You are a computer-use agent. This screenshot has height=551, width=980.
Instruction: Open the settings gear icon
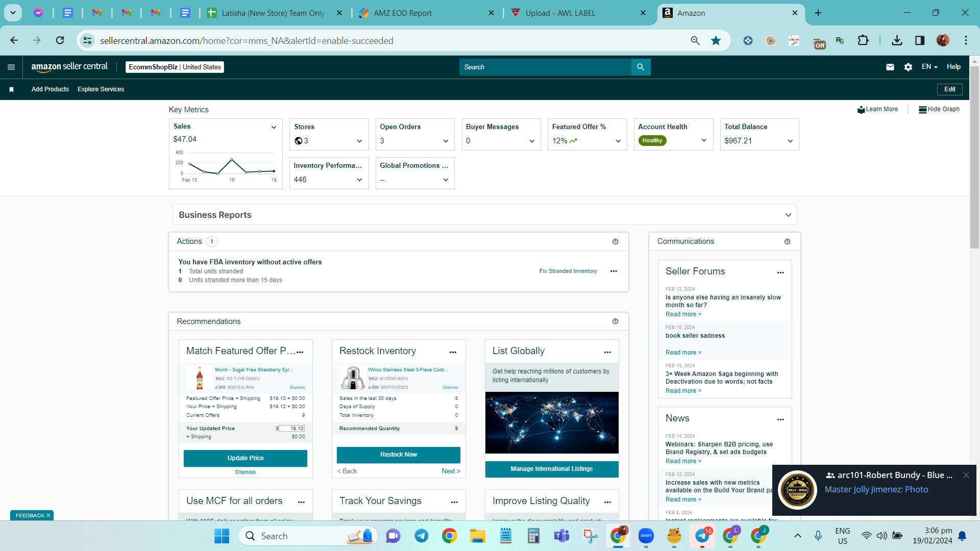click(x=908, y=67)
